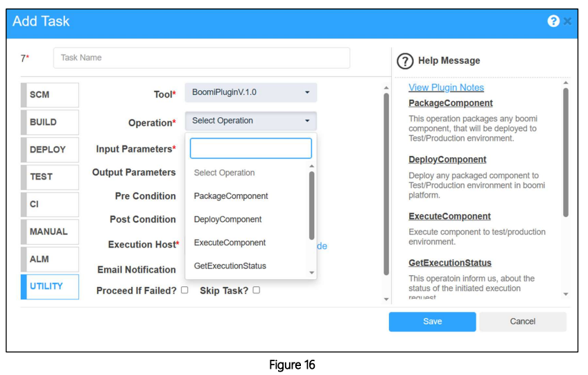Focus the Task Name input field
The height and width of the screenshot is (375, 588).
click(x=202, y=58)
